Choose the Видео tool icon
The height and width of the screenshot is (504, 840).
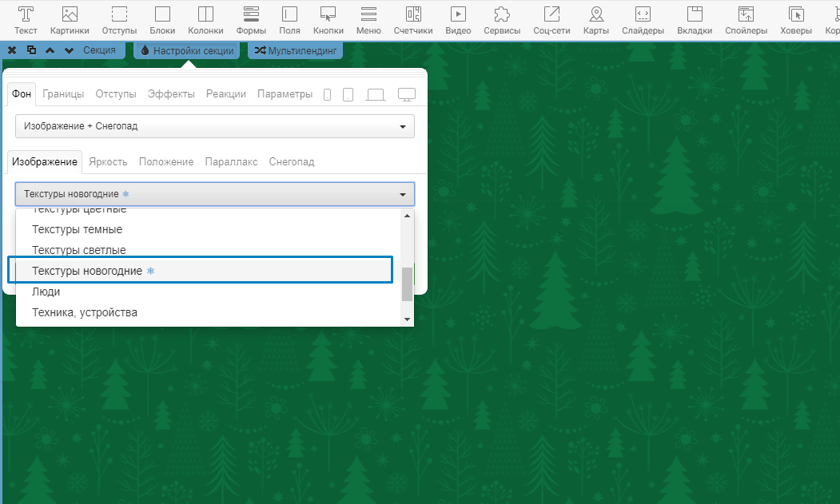(x=458, y=20)
